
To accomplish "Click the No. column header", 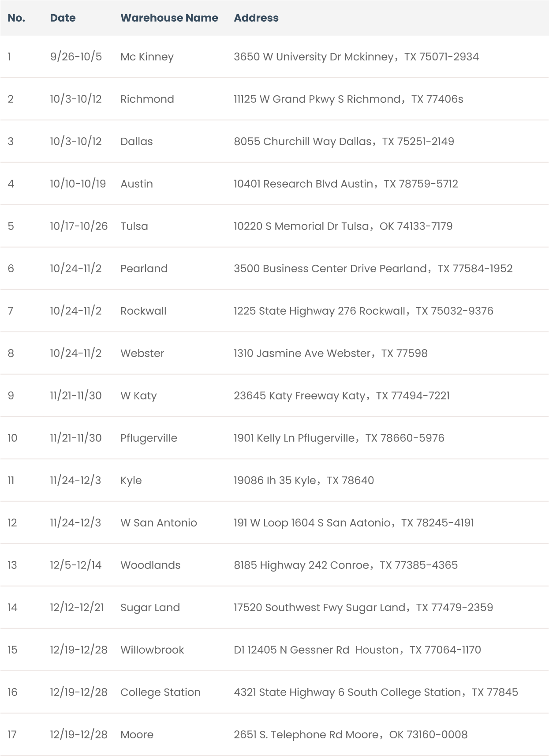I will [16, 18].
